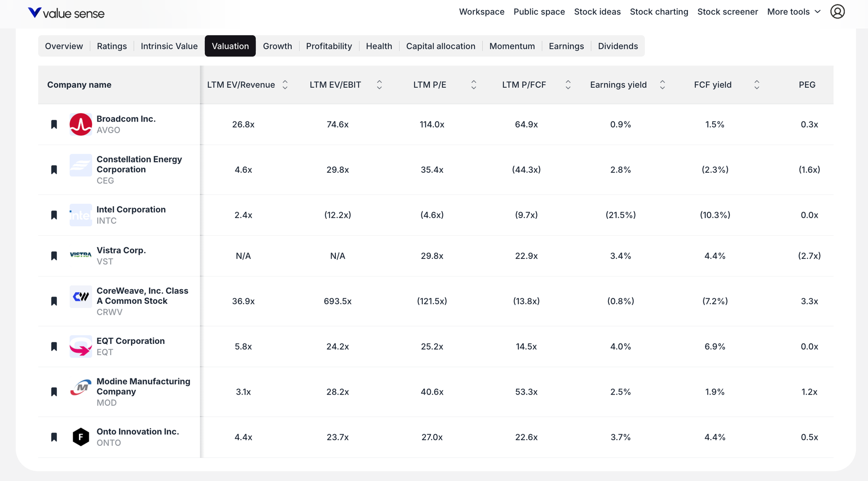Click the CoreWeave company logo
The image size is (868, 481).
pos(81,297)
